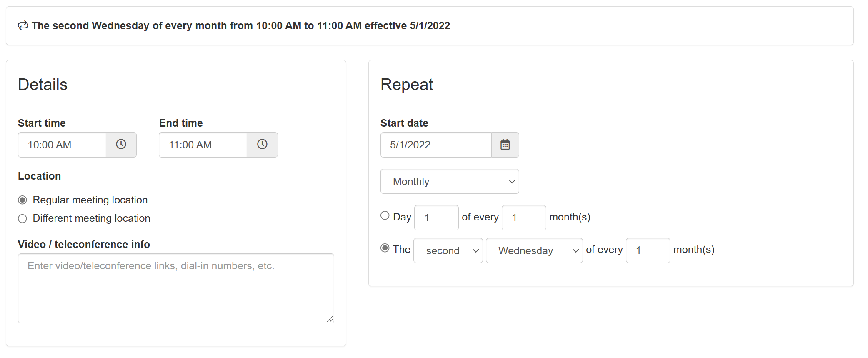Open the 'second' ordinal dropdown
868x358 pixels.
[x=448, y=250]
